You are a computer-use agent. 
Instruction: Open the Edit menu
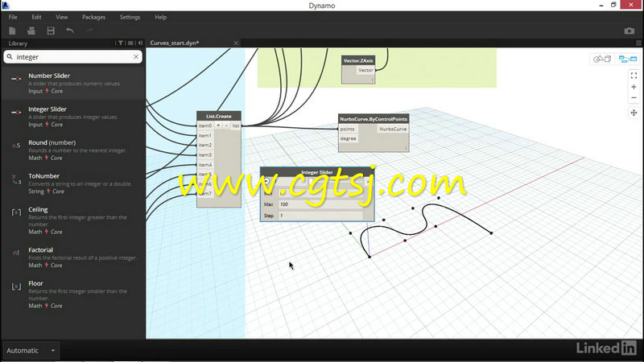coord(36,17)
